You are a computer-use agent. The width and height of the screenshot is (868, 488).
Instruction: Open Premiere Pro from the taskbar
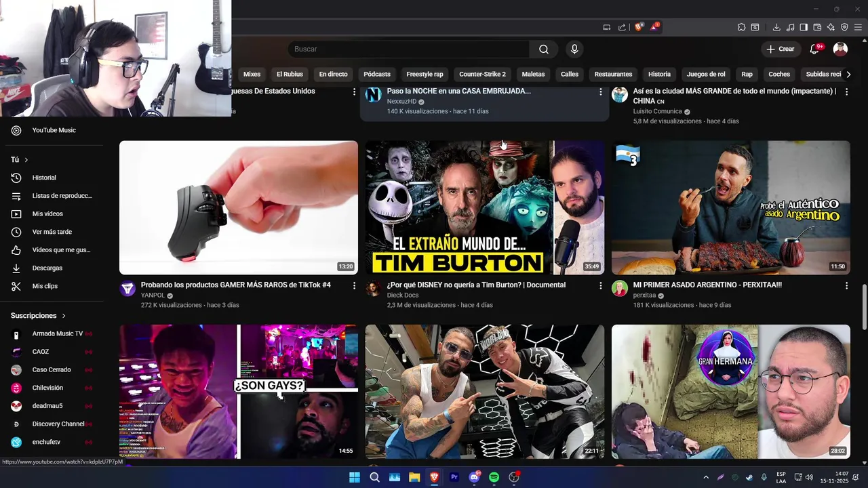(454, 477)
